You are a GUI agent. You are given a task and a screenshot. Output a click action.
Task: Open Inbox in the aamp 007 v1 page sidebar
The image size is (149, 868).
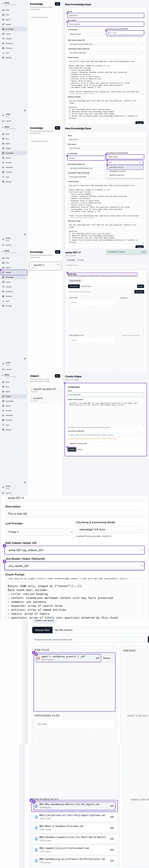pyautogui.click(x=14, y=258)
